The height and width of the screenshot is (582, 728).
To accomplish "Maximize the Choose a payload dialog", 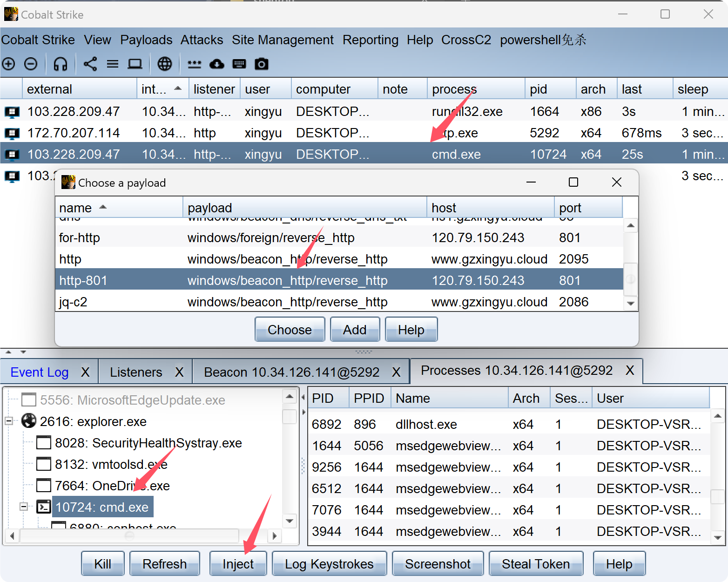I will (573, 182).
